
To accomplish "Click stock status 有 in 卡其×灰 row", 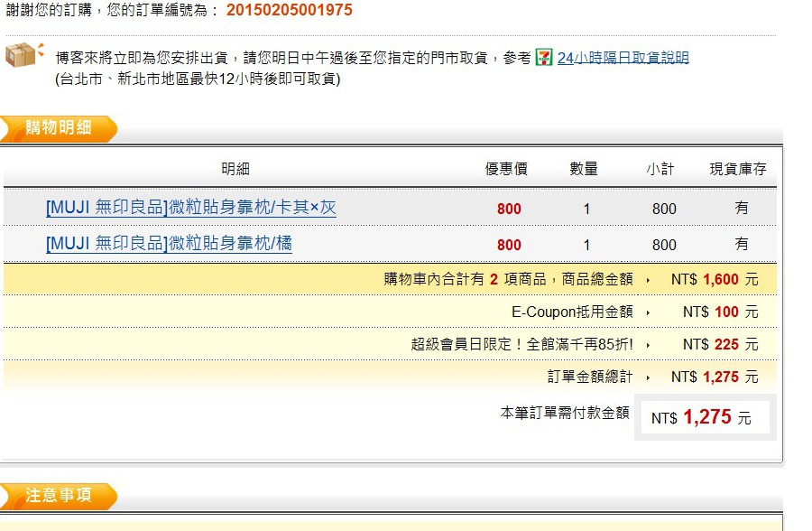I will pos(742,208).
